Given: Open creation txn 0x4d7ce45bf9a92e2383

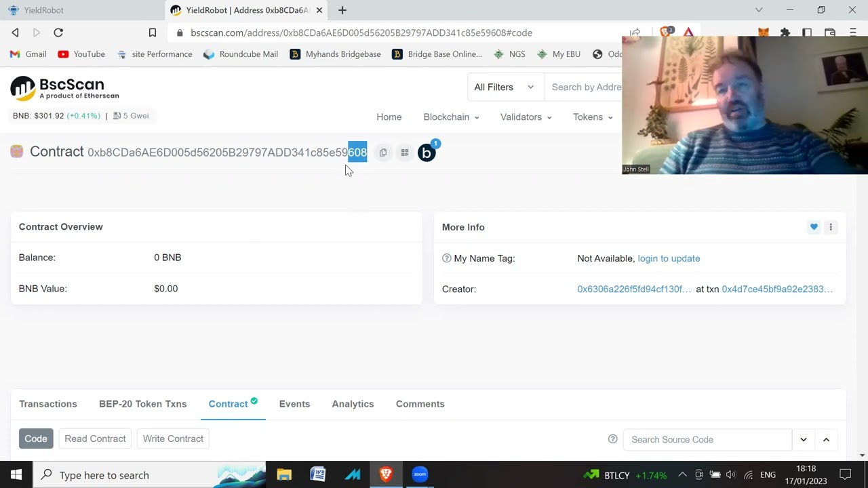Looking at the screenshot, I should [x=777, y=289].
